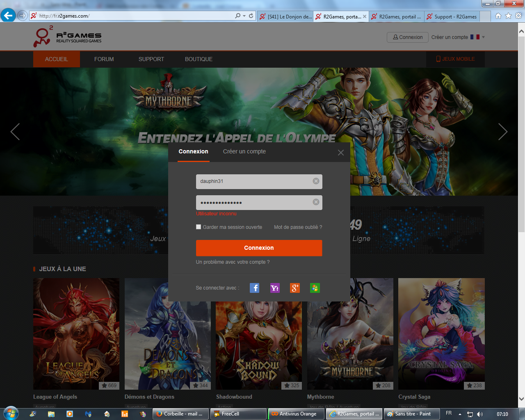Click the R2Games logo in the header
Image resolution: width=525 pixels, height=420 pixels.
point(68,37)
